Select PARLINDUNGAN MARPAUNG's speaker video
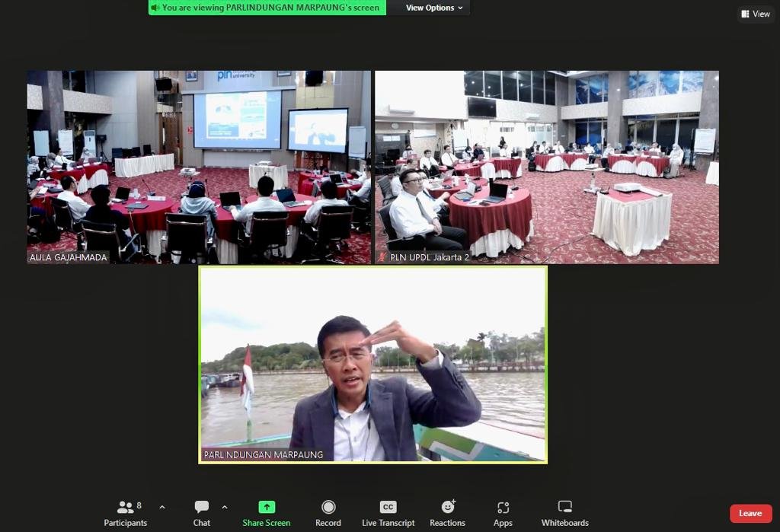 coord(372,364)
